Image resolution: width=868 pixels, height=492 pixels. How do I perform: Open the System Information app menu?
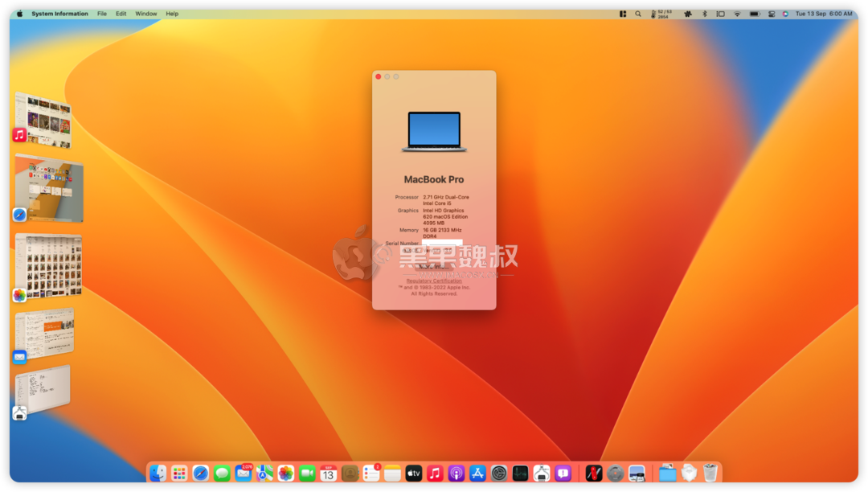(x=59, y=14)
